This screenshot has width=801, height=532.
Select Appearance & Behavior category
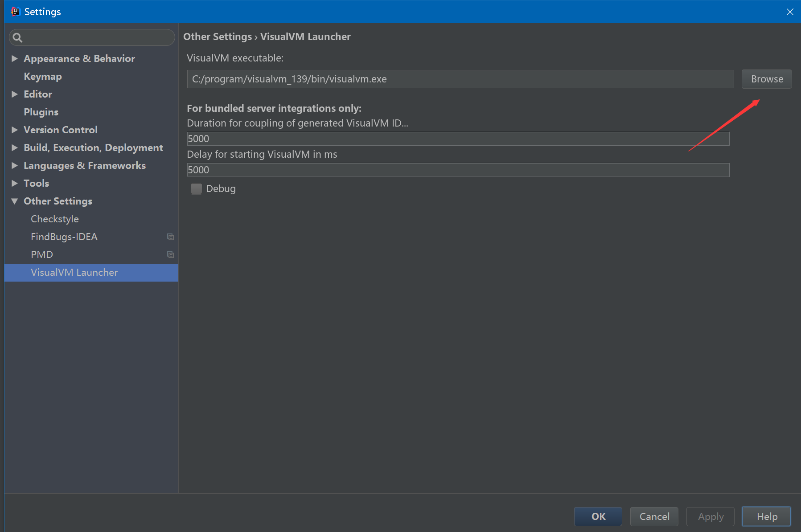tap(79, 58)
